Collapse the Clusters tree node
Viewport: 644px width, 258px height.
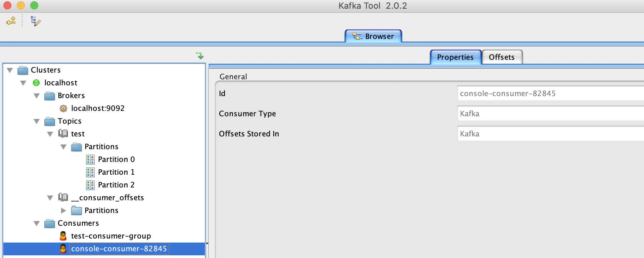pos(10,70)
